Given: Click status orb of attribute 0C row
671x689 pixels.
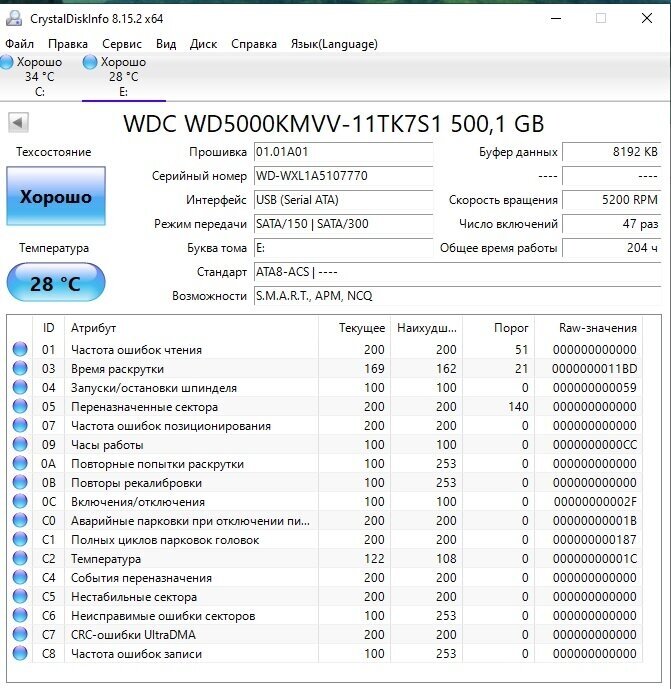Looking at the screenshot, I should click(x=20, y=501).
